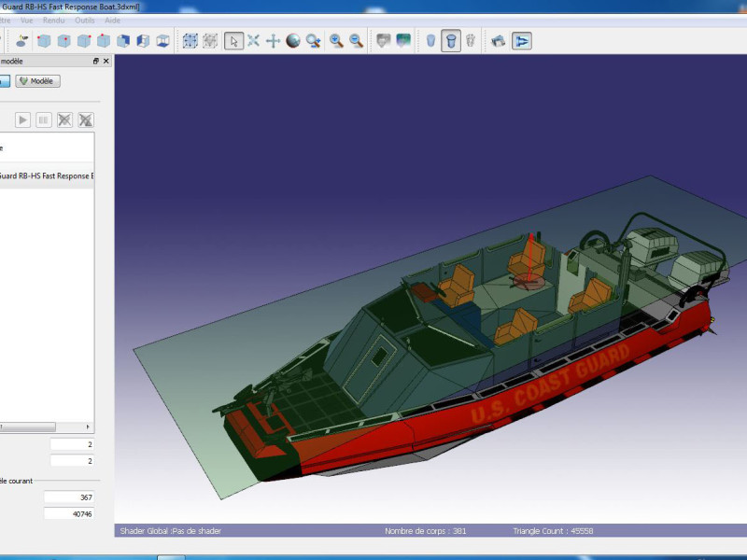747x560 pixels.
Task: Toggle the section plane button
Action: pos(522,41)
